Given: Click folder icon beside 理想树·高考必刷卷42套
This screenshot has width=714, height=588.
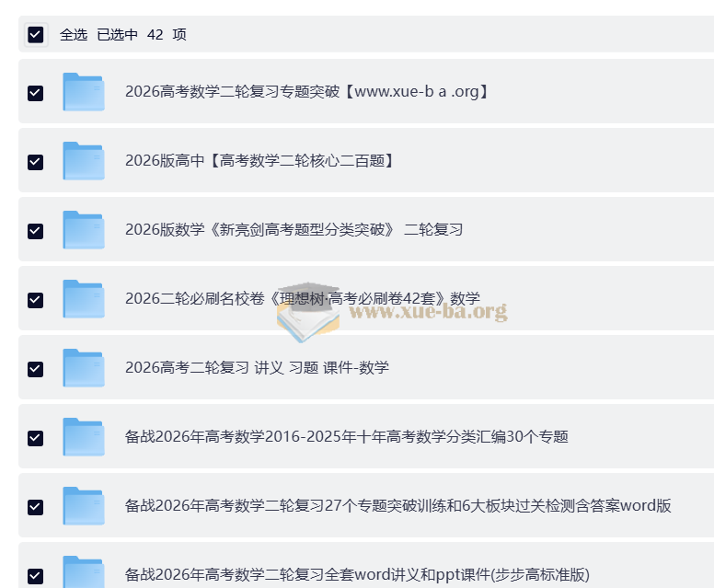Looking at the screenshot, I should coord(83,299).
